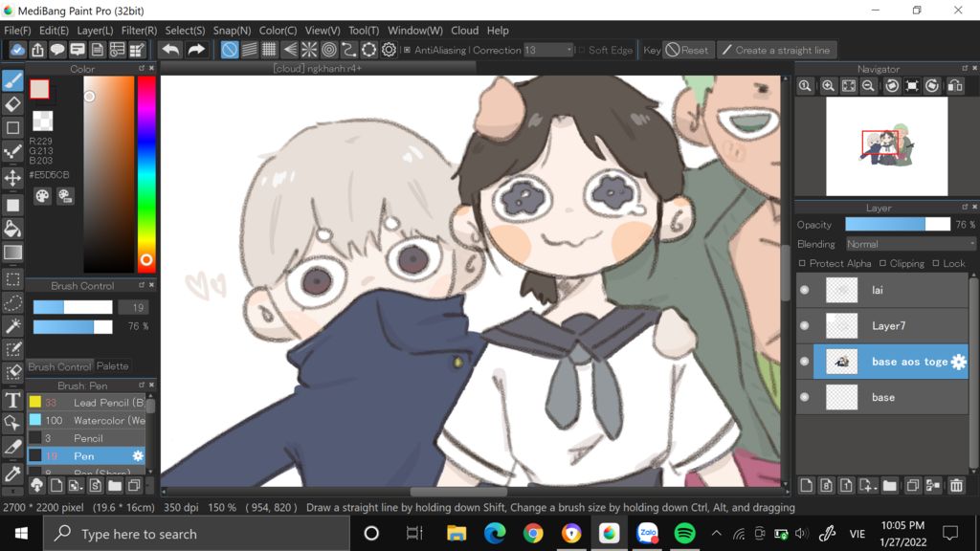Pick the Lasso selection tool
The width and height of the screenshot is (980, 551).
pos(12,303)
